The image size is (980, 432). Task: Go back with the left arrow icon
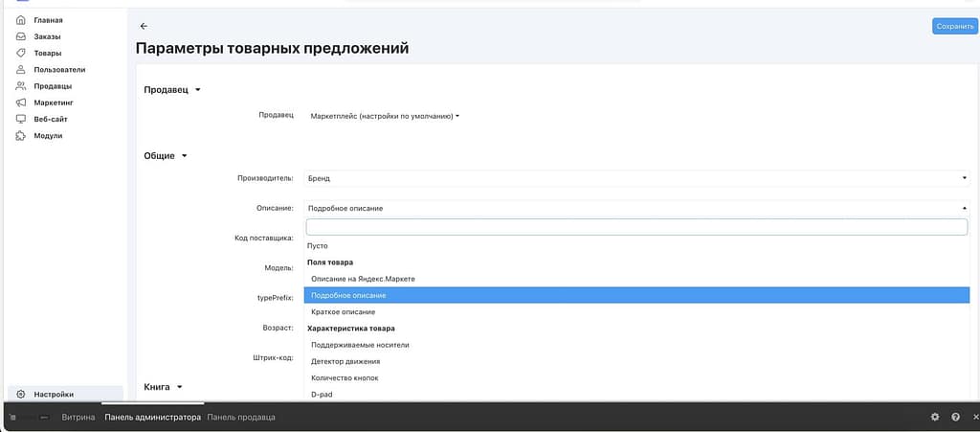[x=144, y=26]
